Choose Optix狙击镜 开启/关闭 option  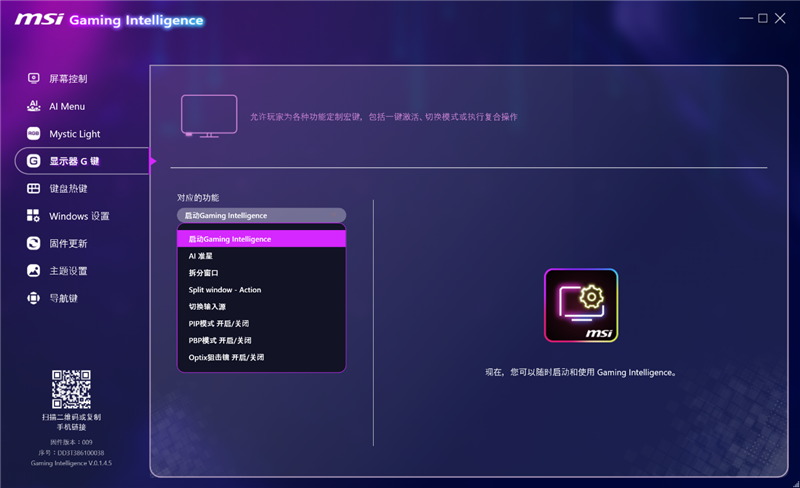[x=261, y=357]
